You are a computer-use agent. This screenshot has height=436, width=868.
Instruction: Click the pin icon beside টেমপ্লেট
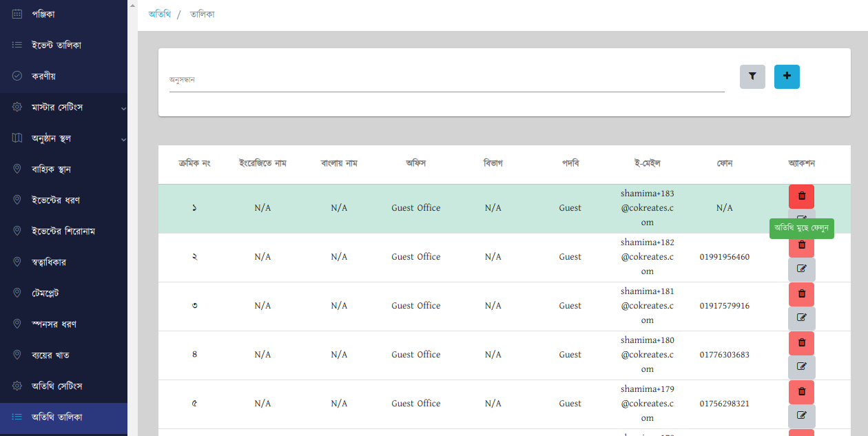(x=17, y=293)
